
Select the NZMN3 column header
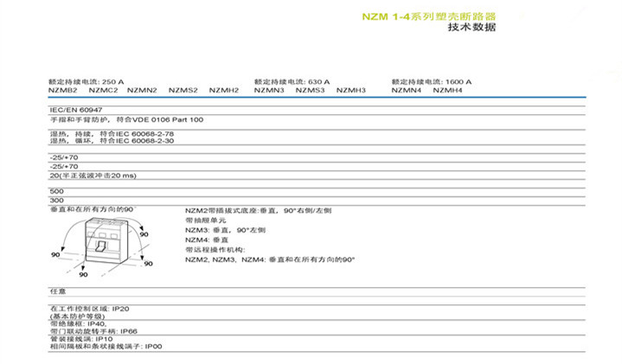pos(269,90)
